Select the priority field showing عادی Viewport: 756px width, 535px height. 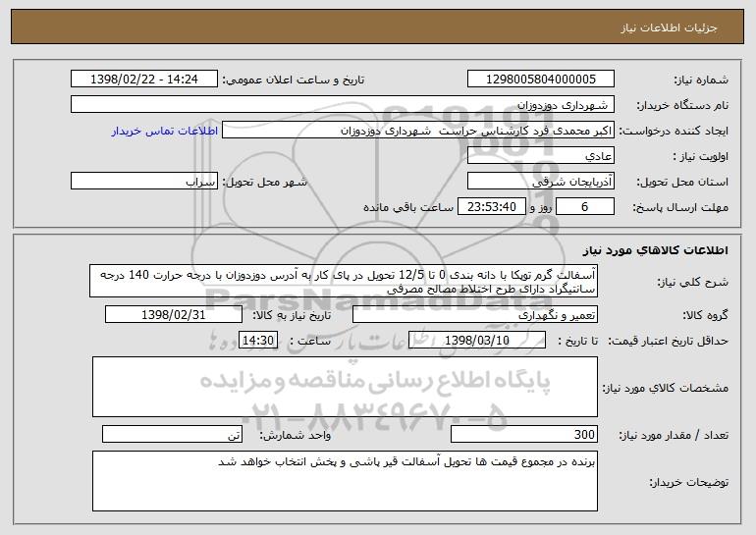(540, 156)
